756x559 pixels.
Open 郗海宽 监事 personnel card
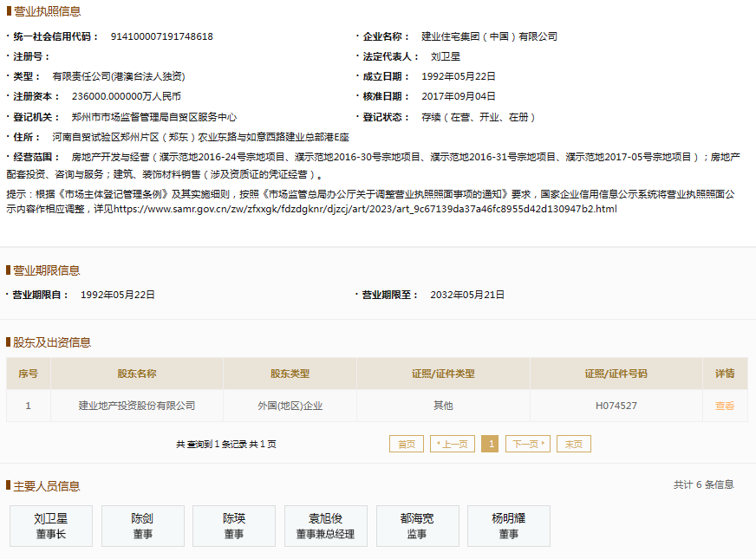pyautogui.click(x=417, y=525)
